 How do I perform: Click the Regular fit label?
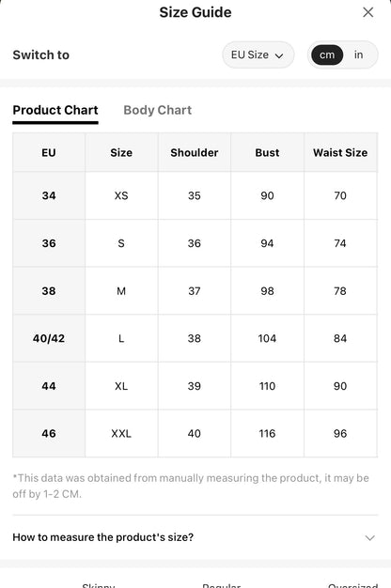click(x=222, y=585)
